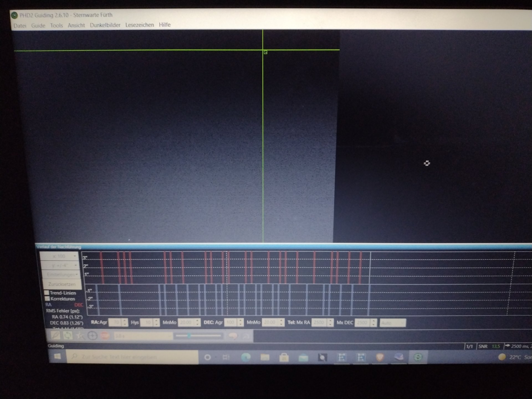Click the Zurücksetzen button
This screenshot has height=399, width=532.
pos(62,284)
